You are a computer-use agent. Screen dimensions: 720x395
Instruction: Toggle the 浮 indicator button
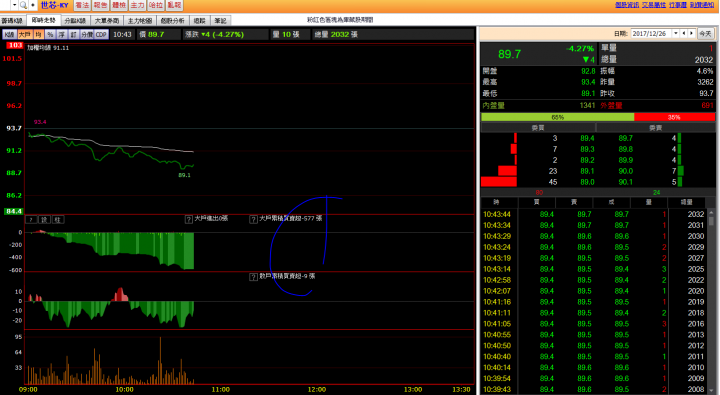(x=62, y=34)
